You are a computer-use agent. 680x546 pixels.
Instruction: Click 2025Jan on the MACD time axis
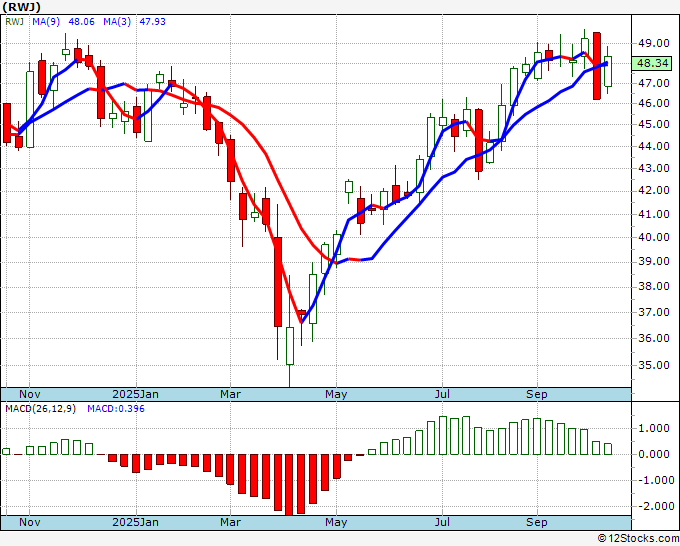(135, 522)
